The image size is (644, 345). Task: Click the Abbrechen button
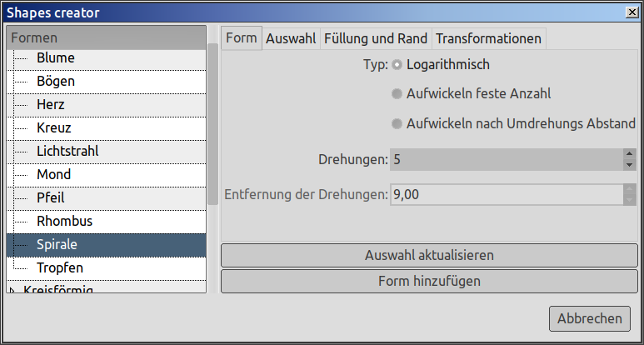click(x=589, y=318)
